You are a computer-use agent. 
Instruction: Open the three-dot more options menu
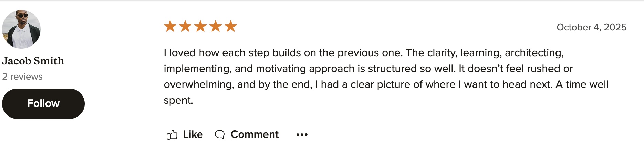[x=302, y=135]
